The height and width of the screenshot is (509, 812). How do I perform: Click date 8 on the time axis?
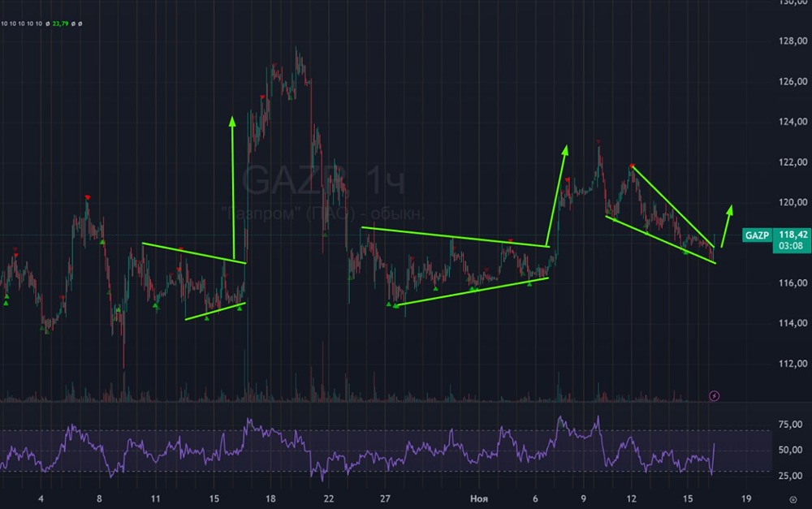point(99,498)
